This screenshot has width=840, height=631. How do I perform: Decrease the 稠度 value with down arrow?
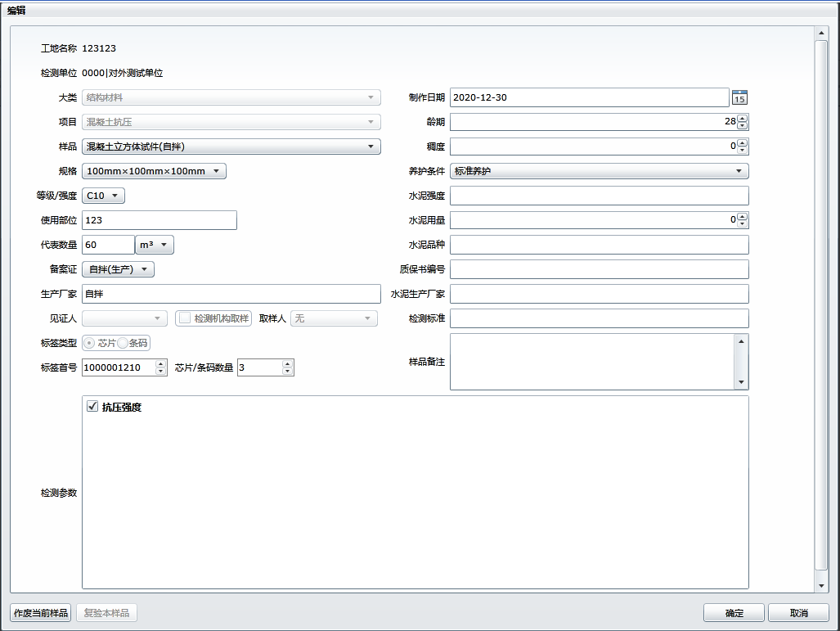(x=742, y=150)
